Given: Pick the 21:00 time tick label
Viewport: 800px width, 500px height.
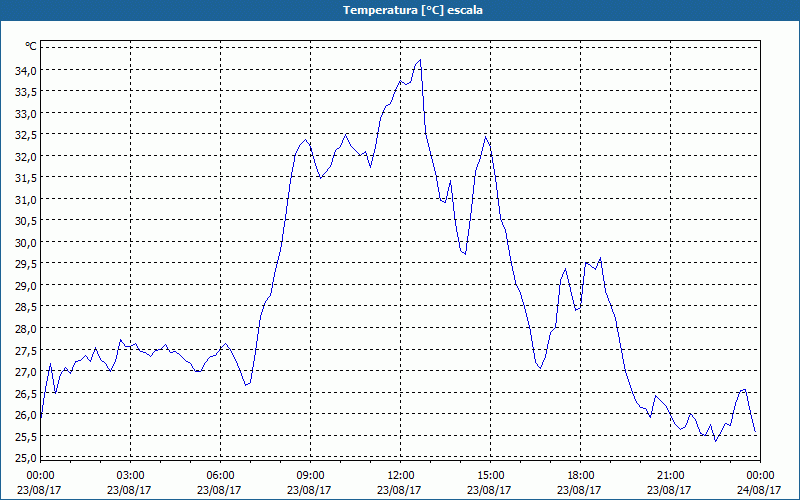Looking at the screenshot, I should tap(670, 476).
